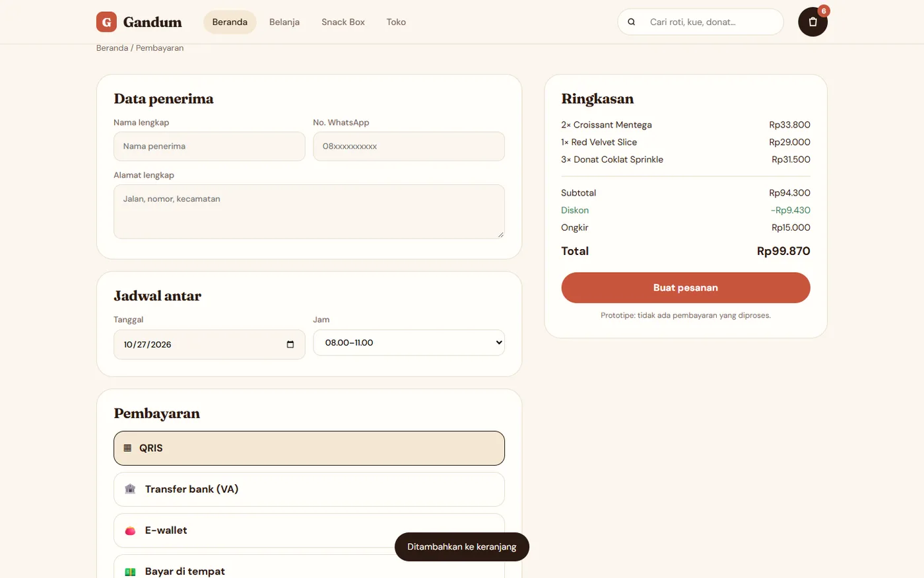Open Snack Box nav item

pos(343,22)
